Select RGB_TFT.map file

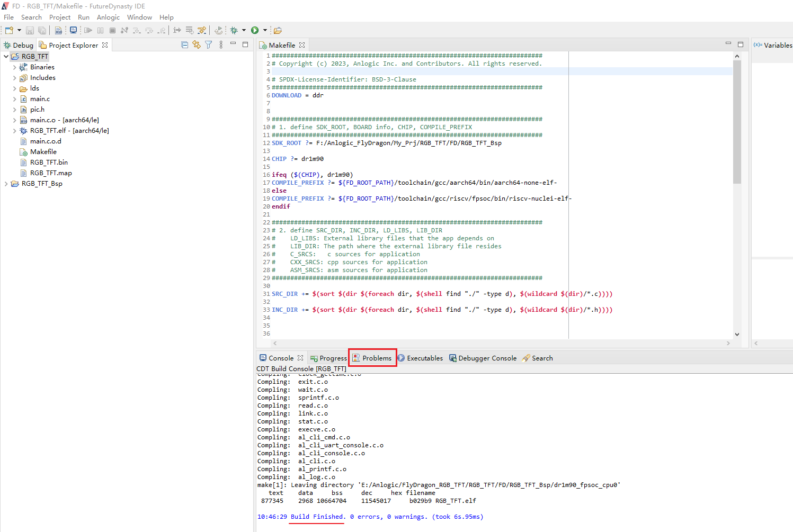[51, 173]
